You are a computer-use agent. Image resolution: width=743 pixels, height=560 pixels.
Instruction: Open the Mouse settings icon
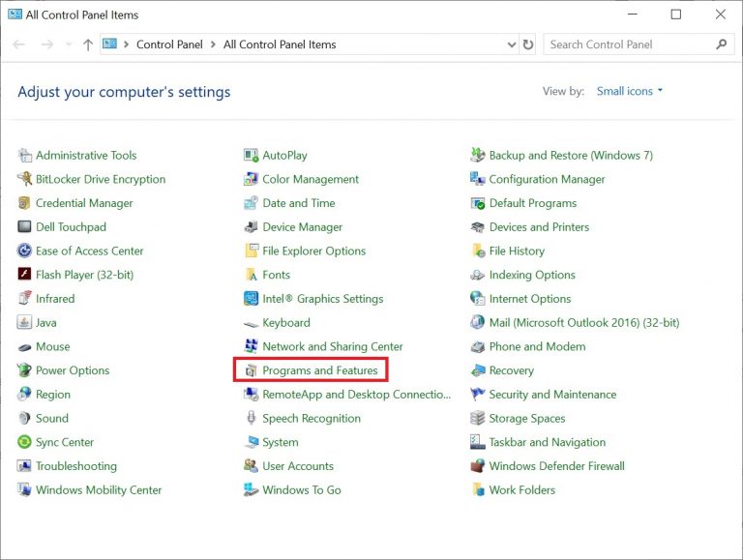[x=24, y=347]
